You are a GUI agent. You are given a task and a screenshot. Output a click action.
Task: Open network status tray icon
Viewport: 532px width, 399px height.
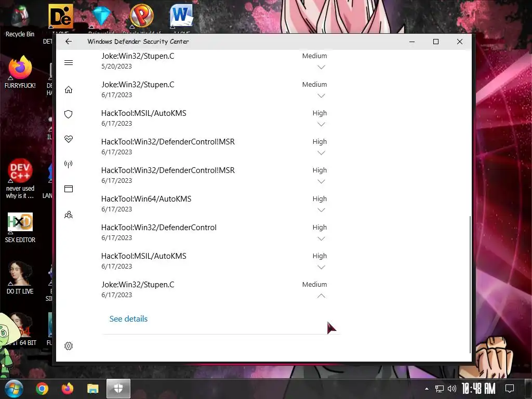point(440,389)
